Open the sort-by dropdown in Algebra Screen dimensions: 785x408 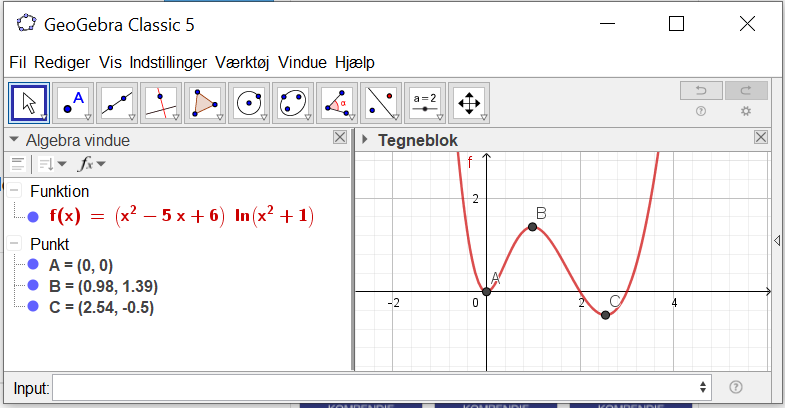52,164
